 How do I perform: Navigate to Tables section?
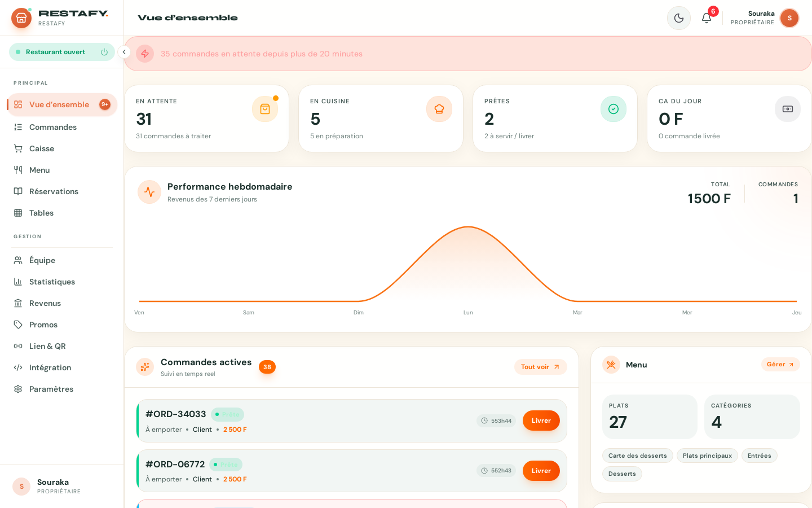coord(62,213)
